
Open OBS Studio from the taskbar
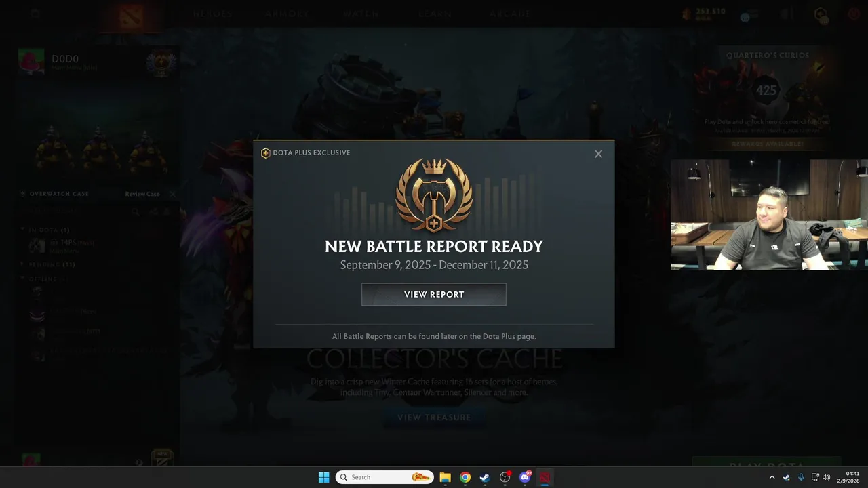pyautogui.click(x=505, y=477)
